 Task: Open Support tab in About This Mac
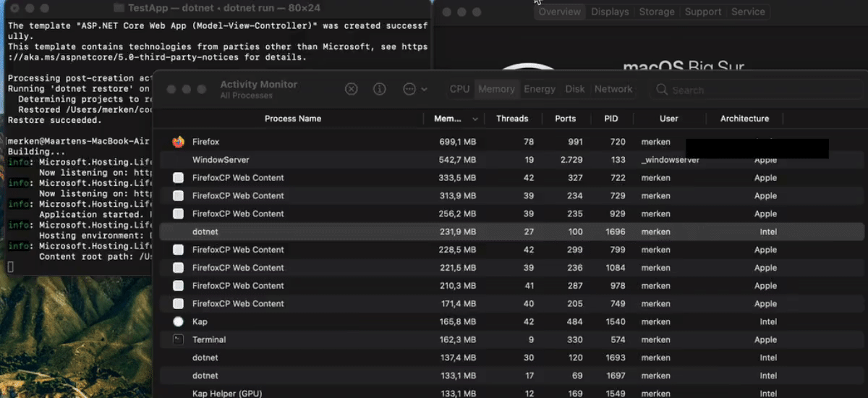pos(703,12)
